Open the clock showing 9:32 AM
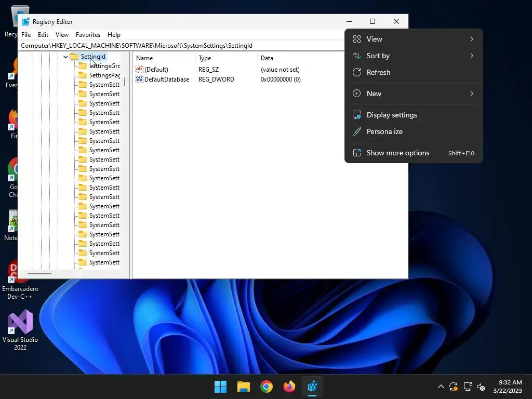Screen dimensions: 532x399 click(x=507, y=387)
